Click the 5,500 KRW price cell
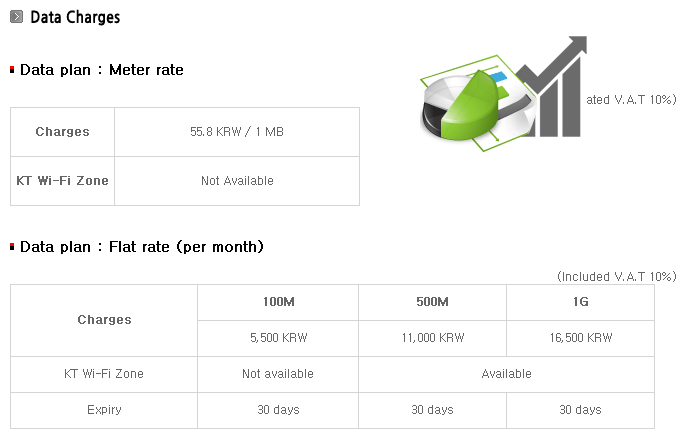This screenshot has height=438, width=685. 277,338
